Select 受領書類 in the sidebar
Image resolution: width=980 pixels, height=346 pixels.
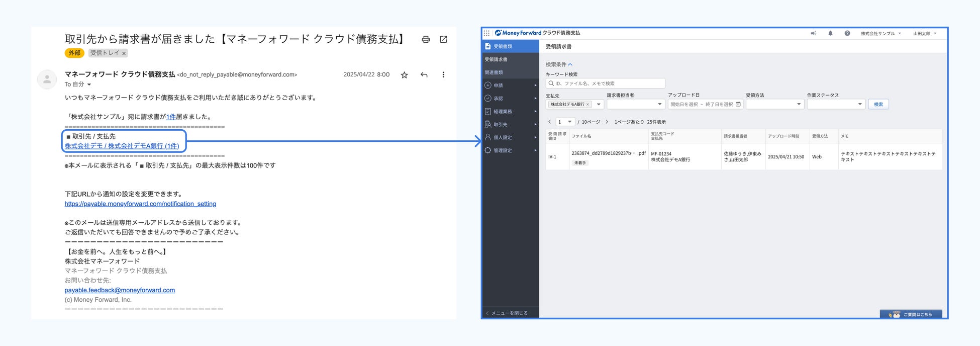coord(511,46)
